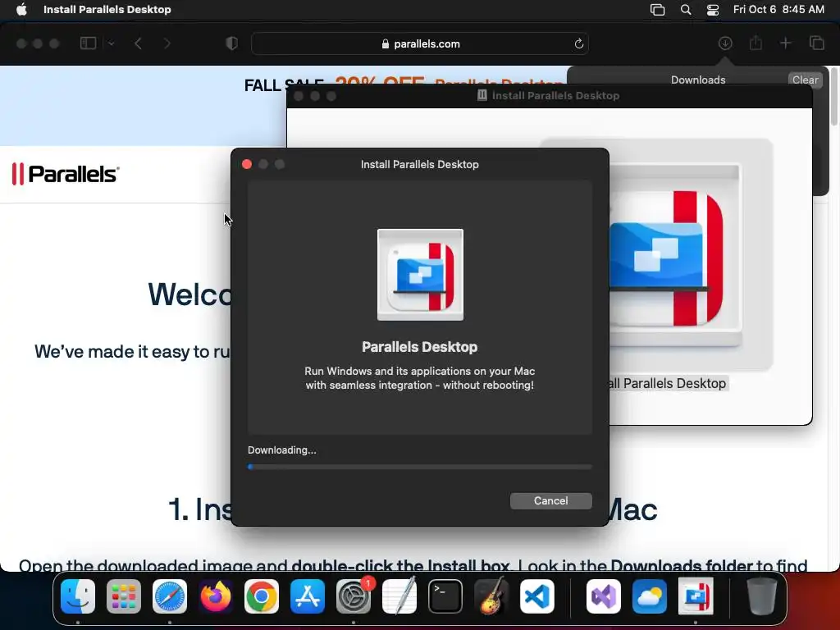The width and height of the screenshot is (840, 630).
Task: Open GarageBand from the Dock
Action: 491,596
